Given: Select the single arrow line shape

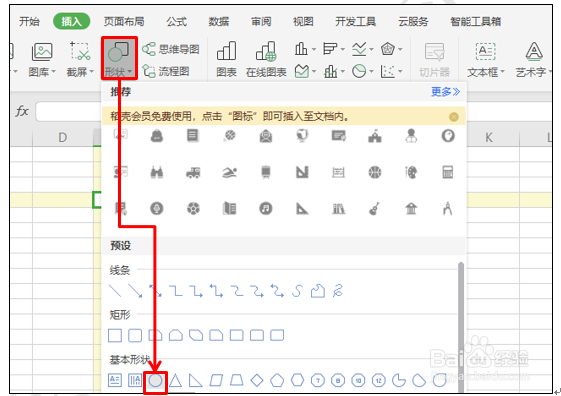Looking at the screenshot, I should click(x=135, y=291).
